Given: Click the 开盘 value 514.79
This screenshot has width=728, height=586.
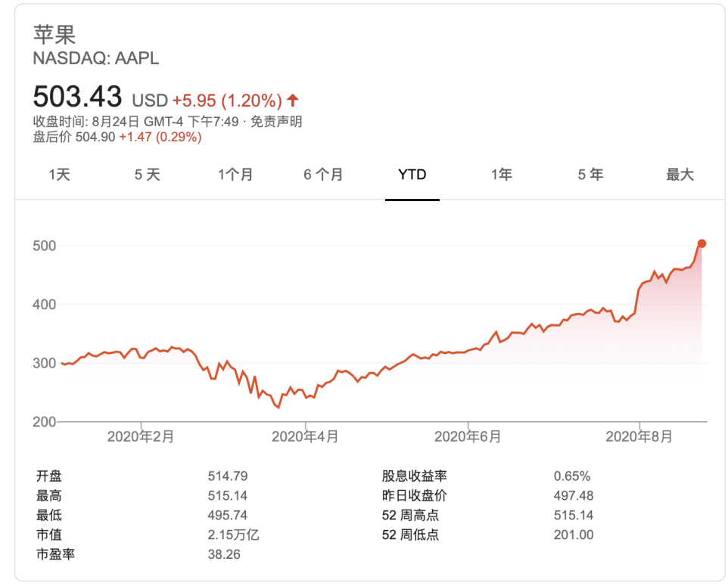Looking at the screenshot, I should pyautogui.click(x=228, y=476).
